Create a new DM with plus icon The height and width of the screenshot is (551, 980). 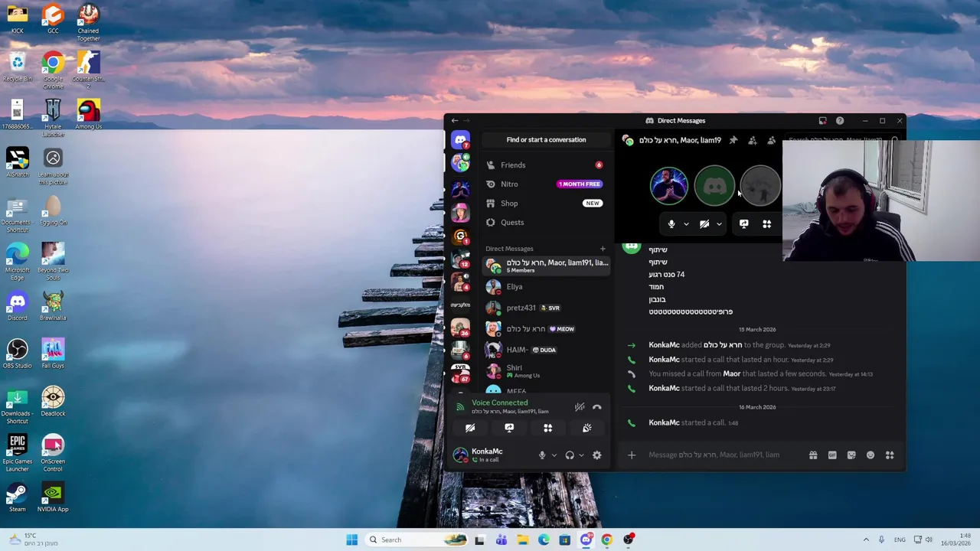click(603, 249)
